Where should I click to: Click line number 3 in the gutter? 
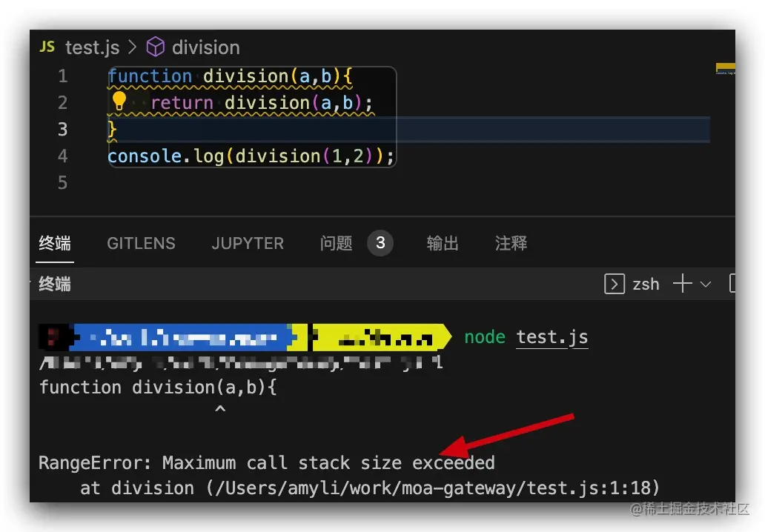(x=62, y=129)
